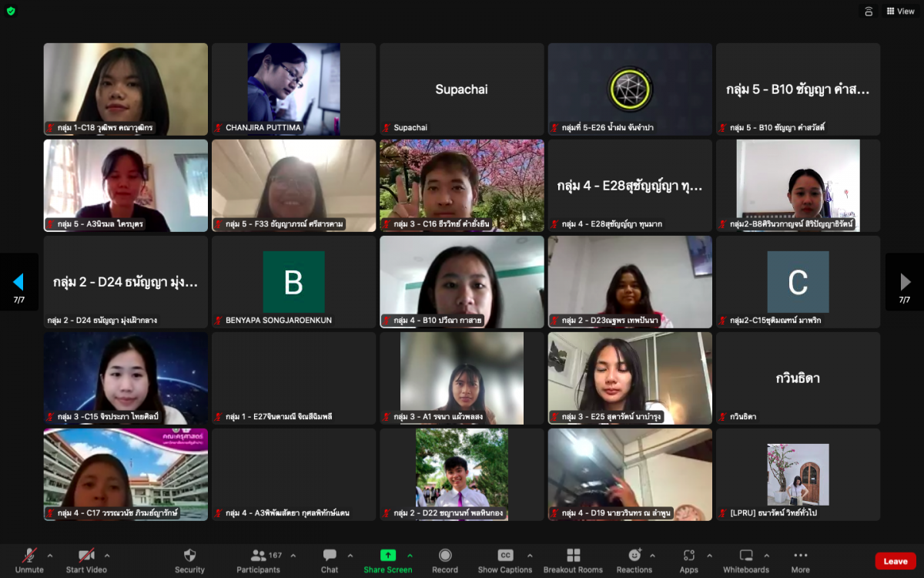
Task: Open Whiteboards
Action: (745, 556)
